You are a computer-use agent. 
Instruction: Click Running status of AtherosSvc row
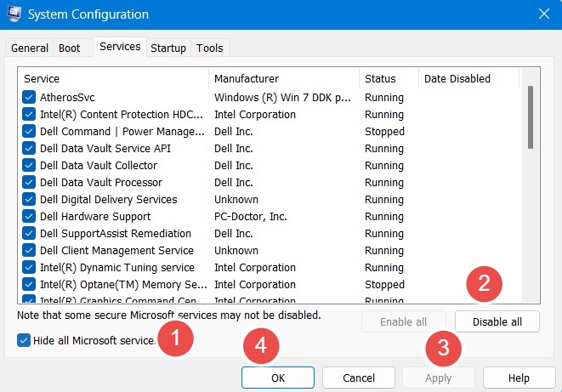click(x=384, y=98)
